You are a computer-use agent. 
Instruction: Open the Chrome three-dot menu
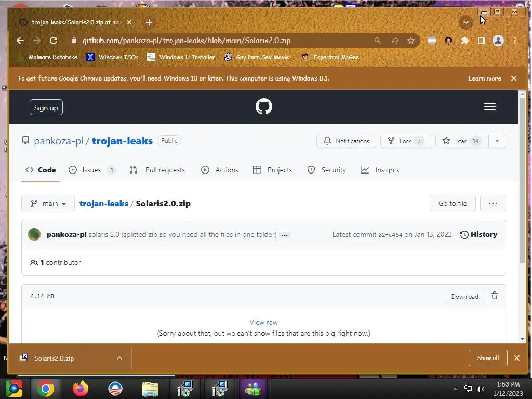(x=515, y=41)
